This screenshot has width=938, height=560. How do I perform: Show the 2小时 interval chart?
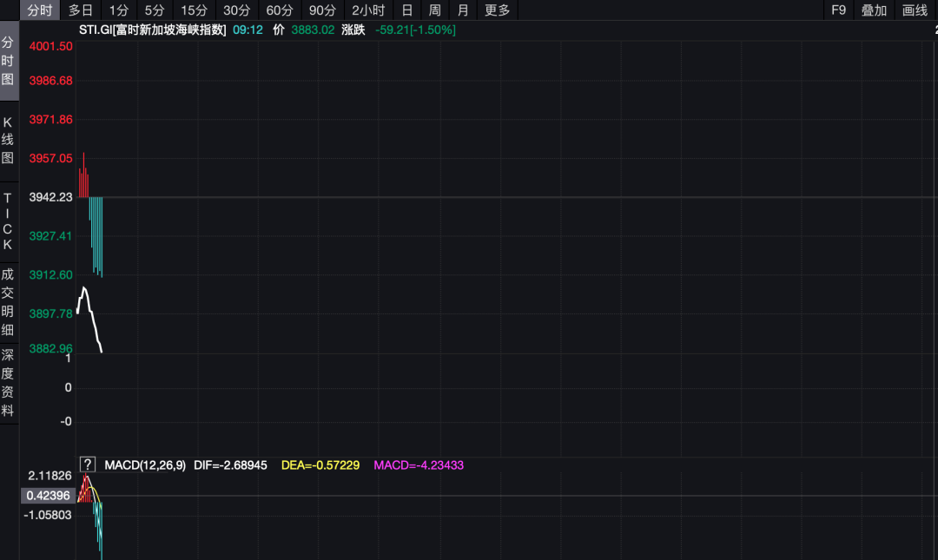pos(367,10)
